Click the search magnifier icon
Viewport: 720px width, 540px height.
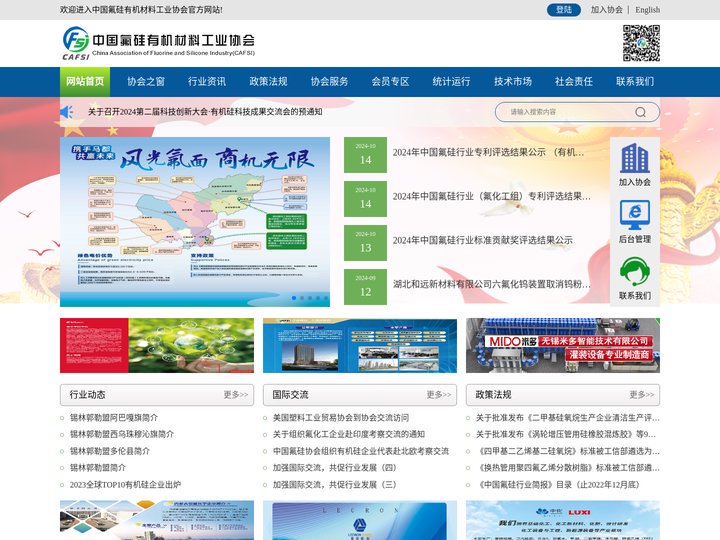(641, 112)
